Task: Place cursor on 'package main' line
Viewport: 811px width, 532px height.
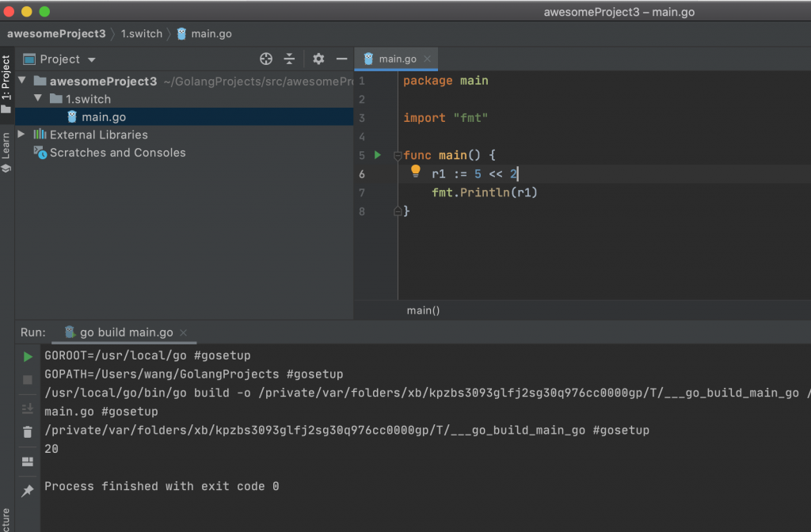Action: [445, 81]
